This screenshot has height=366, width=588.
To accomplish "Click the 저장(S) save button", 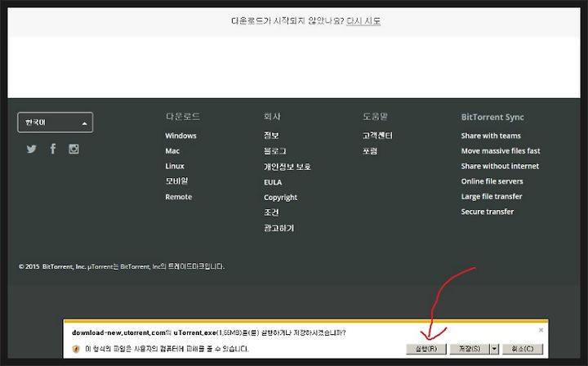I will (470, 349).
